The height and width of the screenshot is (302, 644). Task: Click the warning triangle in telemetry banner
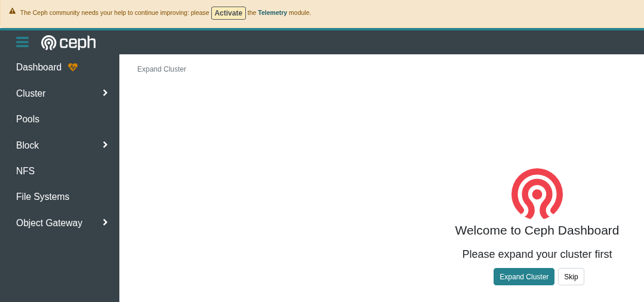(x=13, y=11)
